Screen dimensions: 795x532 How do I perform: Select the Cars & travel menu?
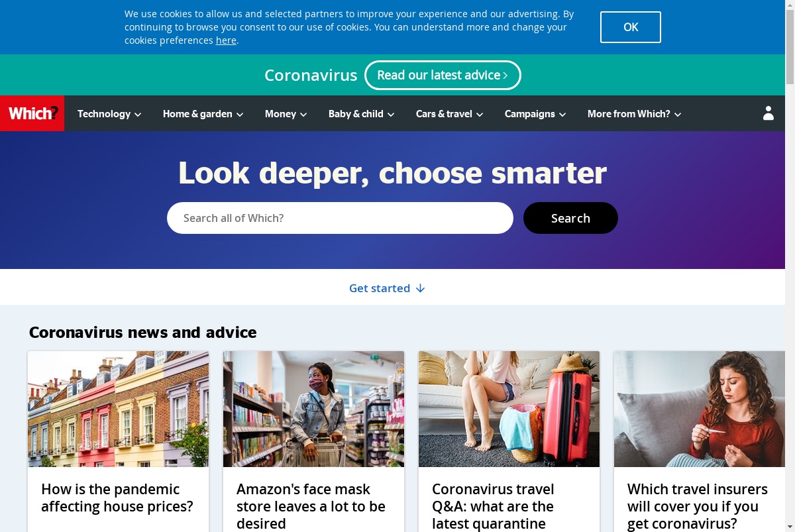point(449,114)
